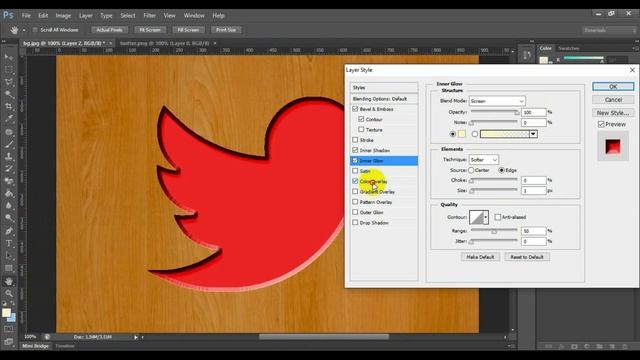This screenshot has width=640, height=360.
Task: Click the Size value input field
Action: pos(533,191)
